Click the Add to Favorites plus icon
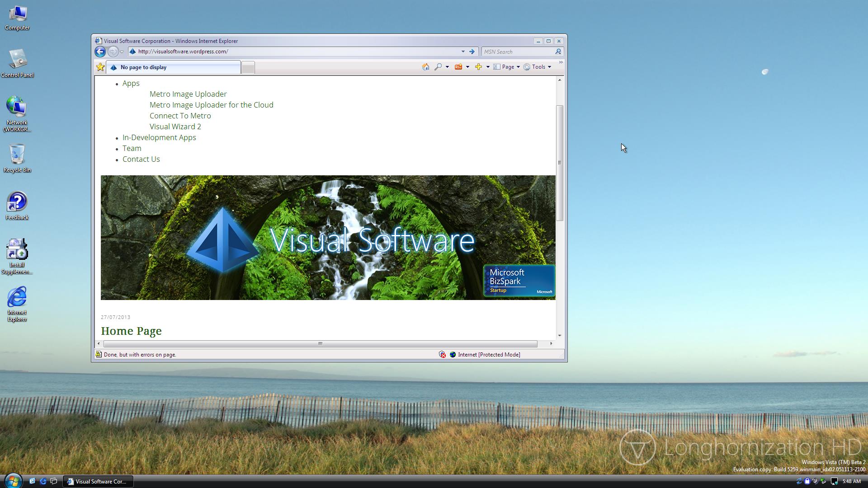This screenshot has height=488, width=868. 478,67
